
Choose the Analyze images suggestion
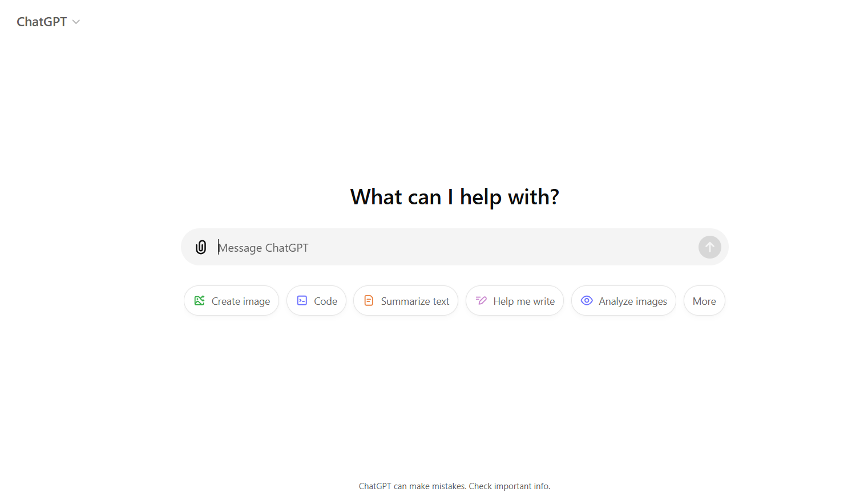coord(623,301)
